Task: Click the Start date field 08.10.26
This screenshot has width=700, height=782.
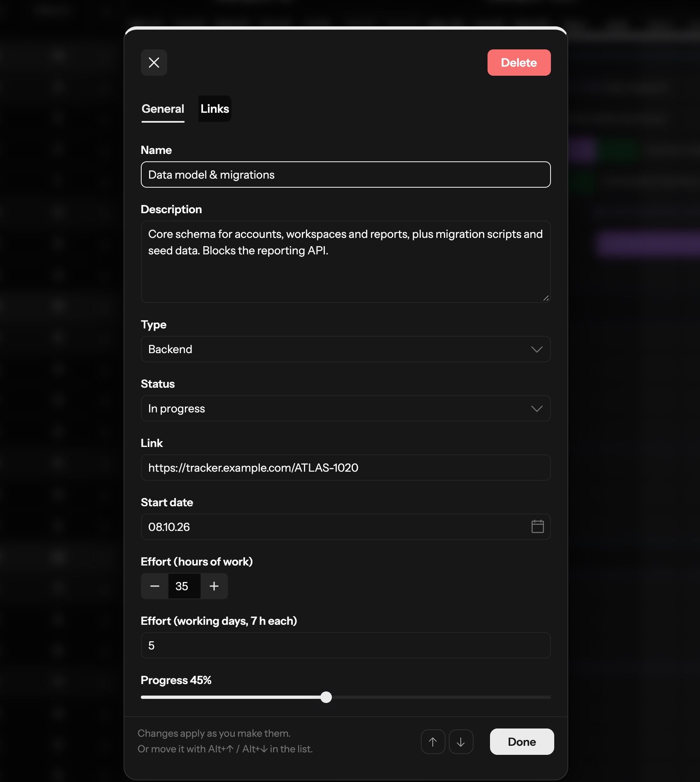Action: pyautogui.click(x=346, y=527)
